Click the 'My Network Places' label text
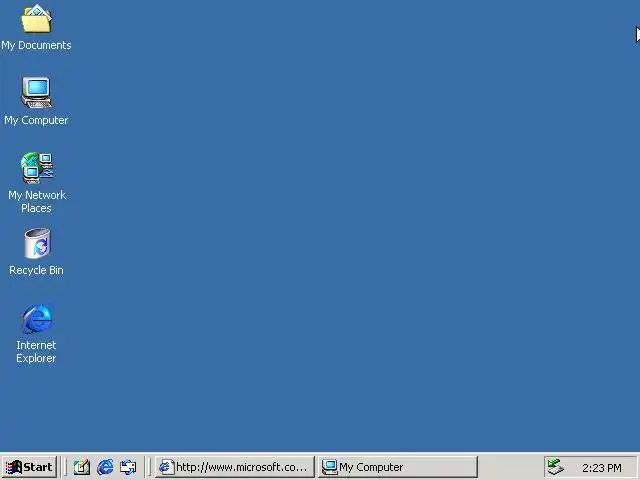Screen dimensions: 640x480 37,202
